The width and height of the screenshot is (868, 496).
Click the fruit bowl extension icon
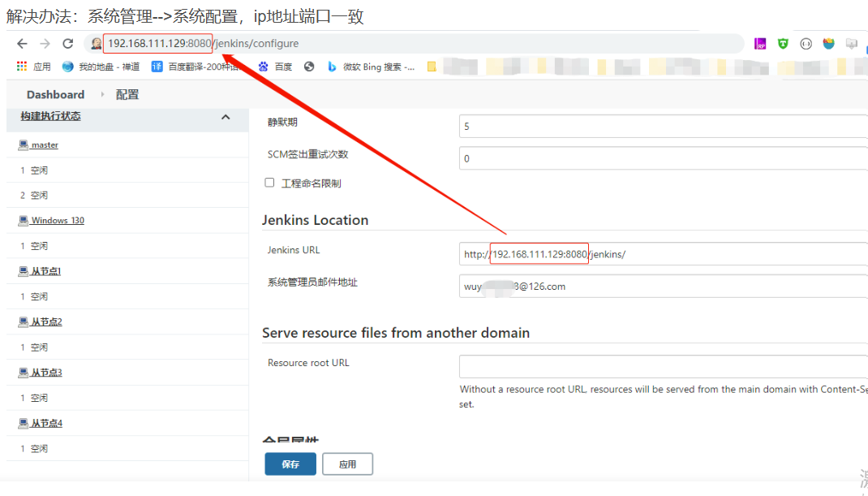[x=829, y=44]
